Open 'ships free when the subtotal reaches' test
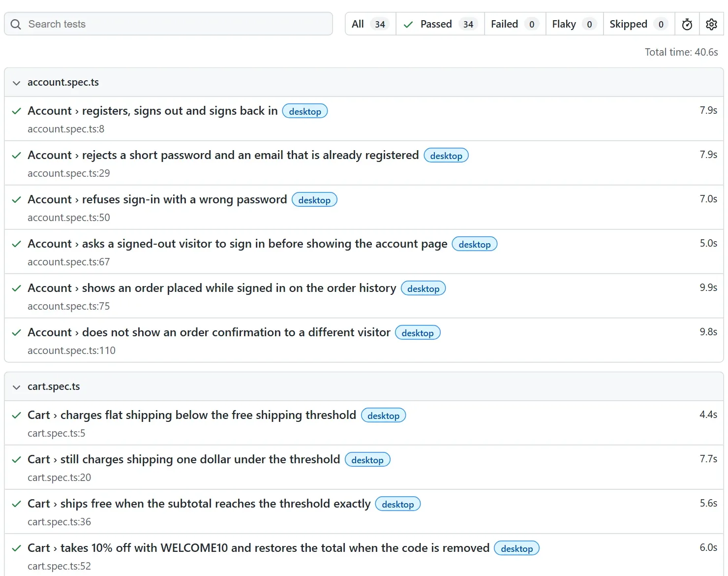Screen dimensions: 728x576 pos(199,504)
